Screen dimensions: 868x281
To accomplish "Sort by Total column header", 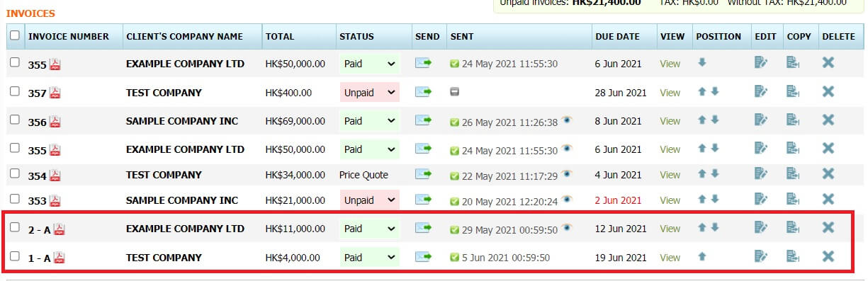I will pyautogui.click(x=279, y=36).
